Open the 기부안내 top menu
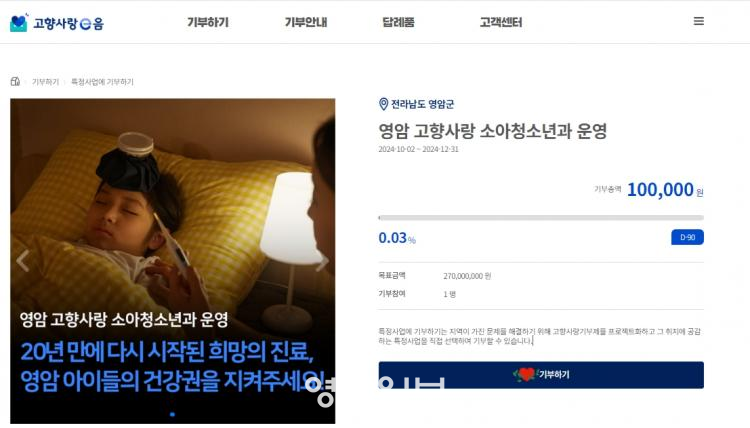Image resolution: width=750 pixels, height=428 pixels. (x=306, y=22)
